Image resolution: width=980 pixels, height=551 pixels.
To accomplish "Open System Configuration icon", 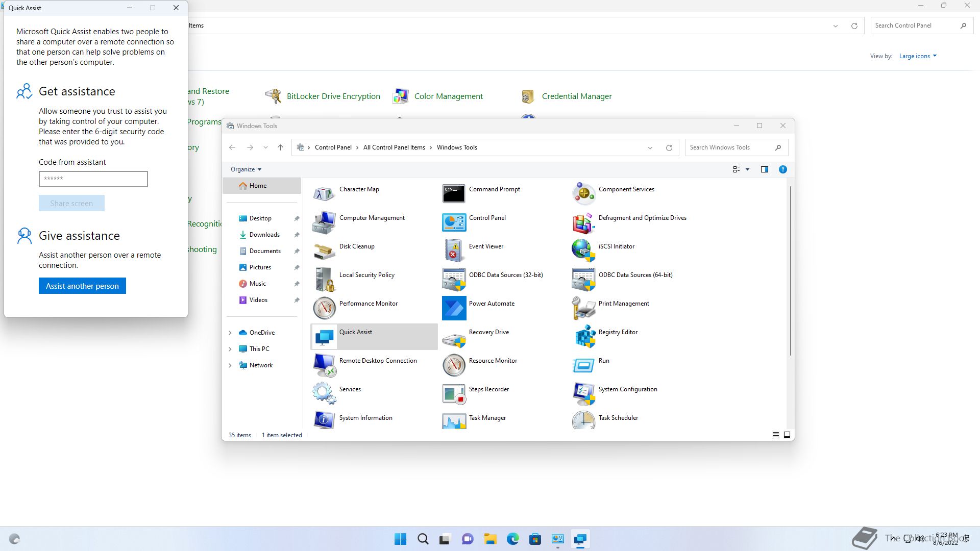I will 583,393.
